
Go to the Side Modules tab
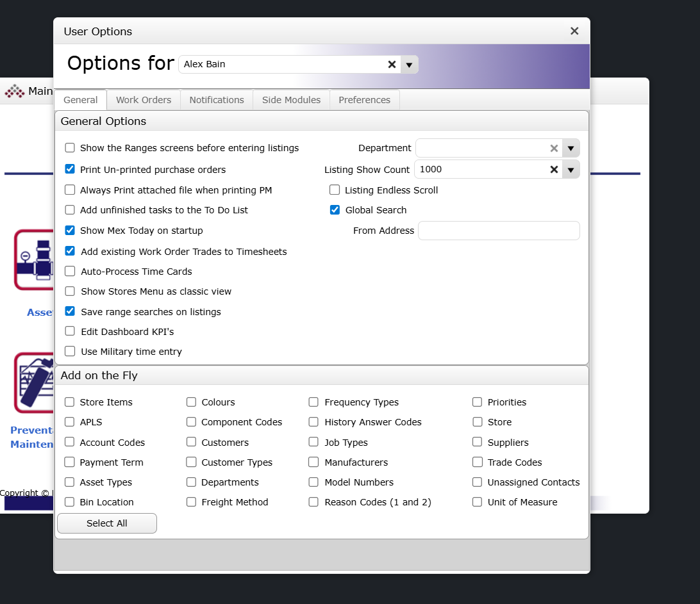point(291,100)
